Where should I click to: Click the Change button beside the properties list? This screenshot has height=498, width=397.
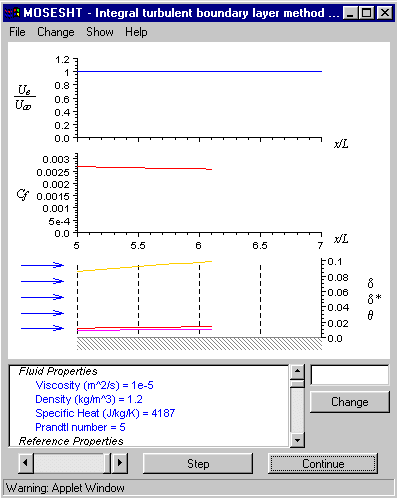click(x=350, y=402)
